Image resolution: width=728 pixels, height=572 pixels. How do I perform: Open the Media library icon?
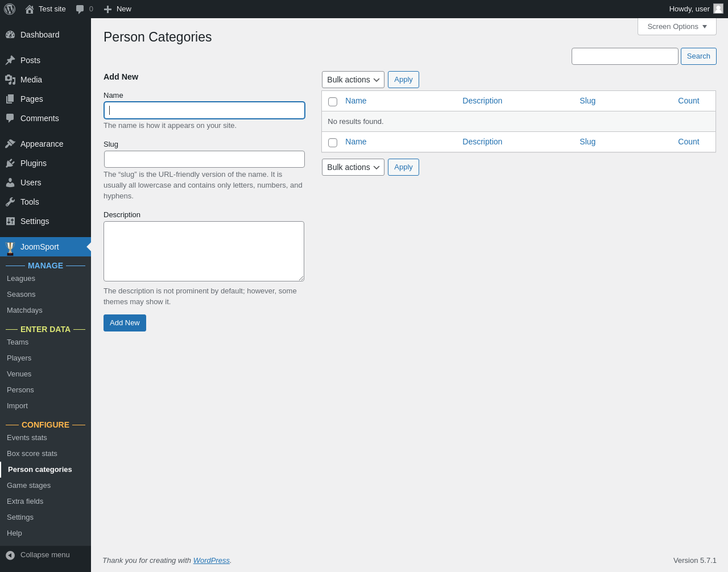(10, 80)
